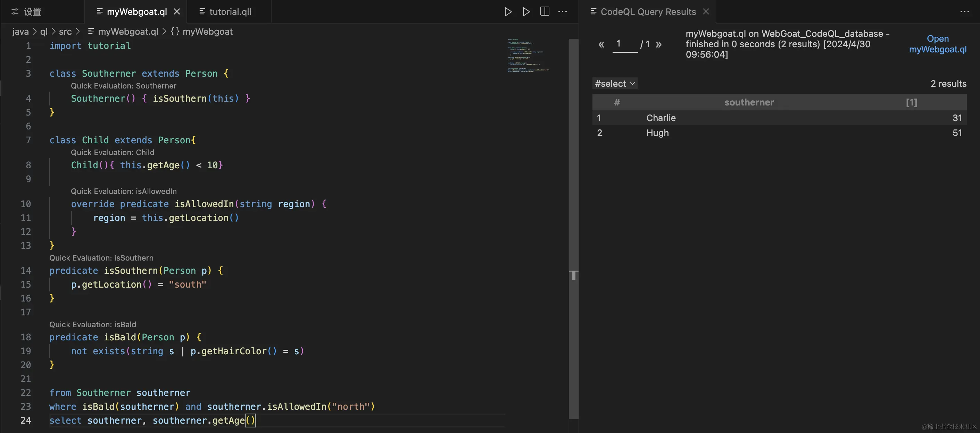980x433 pixels.
Task: Sort by the [1] column header
Action: [912, 102]
